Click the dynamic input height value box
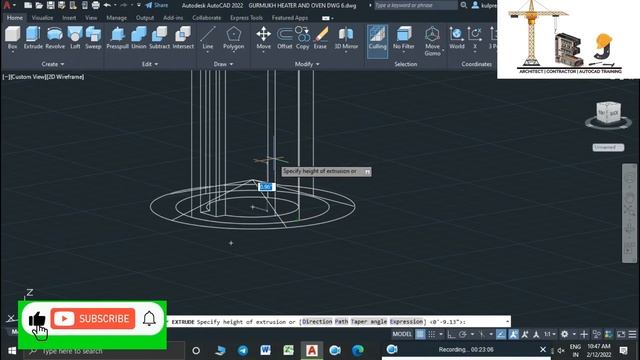The image size is (640, 360). click(x=267, y=187)
